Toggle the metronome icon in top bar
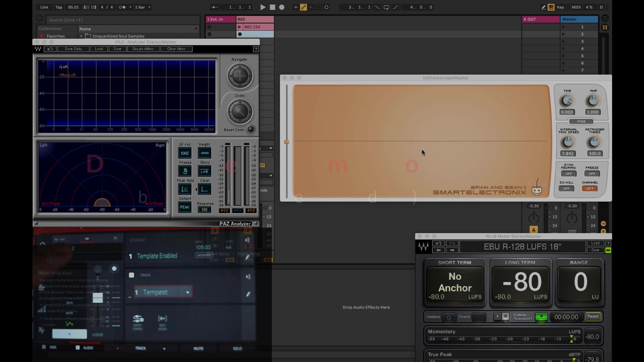 pyautogui.click(x=122, y=7)
